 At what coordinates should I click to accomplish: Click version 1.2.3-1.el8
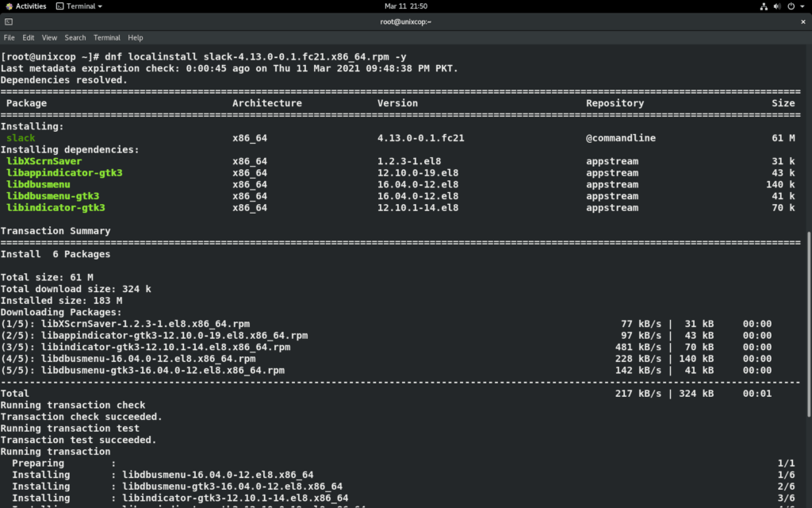(409, 161)
